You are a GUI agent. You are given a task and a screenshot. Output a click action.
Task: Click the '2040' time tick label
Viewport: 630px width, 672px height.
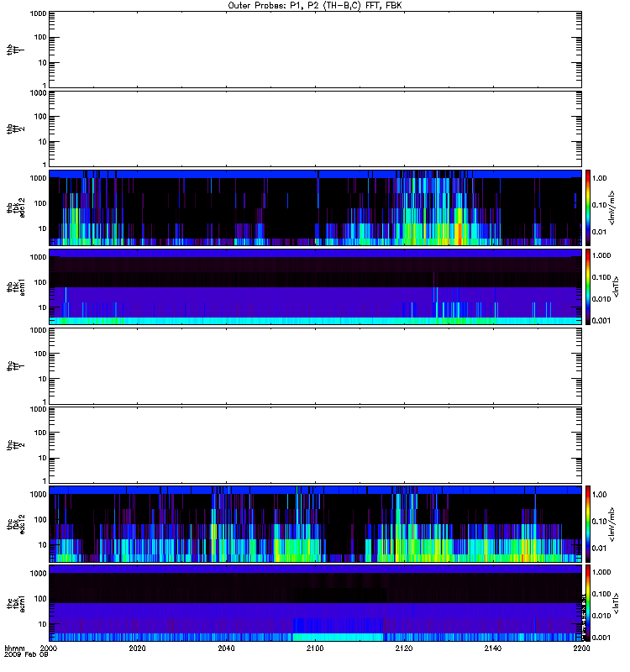pos(226,648)
